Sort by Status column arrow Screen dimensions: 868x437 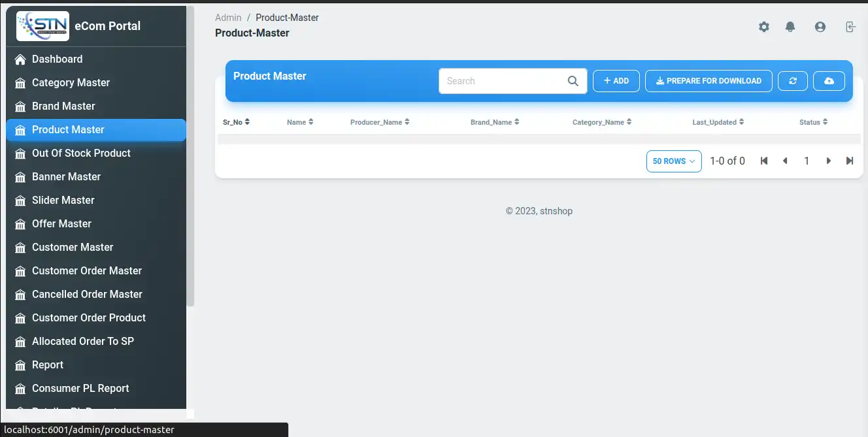click(825, 122)
